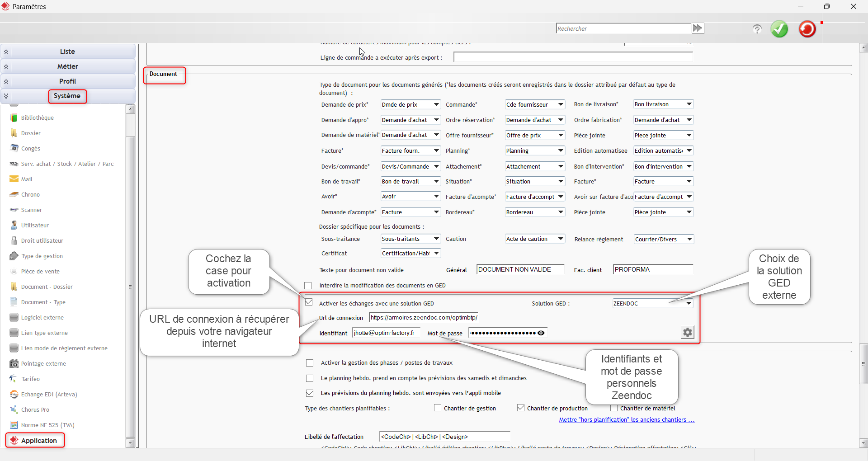868x461 pixels.
Task: Open Logiciel externe icon
Action: [14, 317]
